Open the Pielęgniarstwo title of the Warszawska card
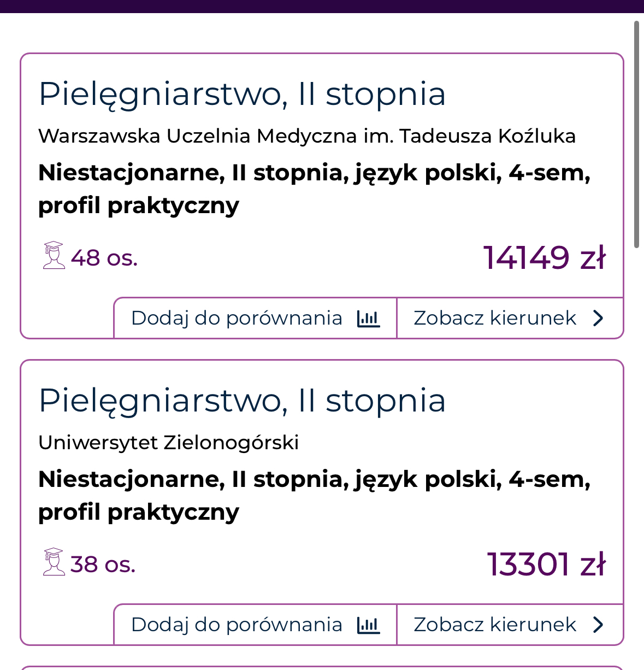Image resolution: width=644 pixels, height=670 pixels. [242, 94]
